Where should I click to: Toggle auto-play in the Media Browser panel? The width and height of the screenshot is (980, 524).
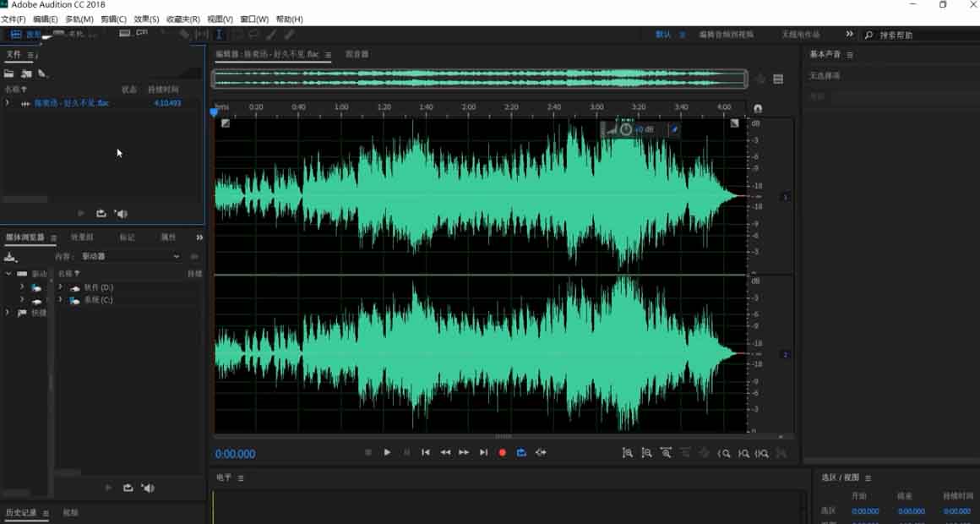pyautogui.click(x=148, y=489)
